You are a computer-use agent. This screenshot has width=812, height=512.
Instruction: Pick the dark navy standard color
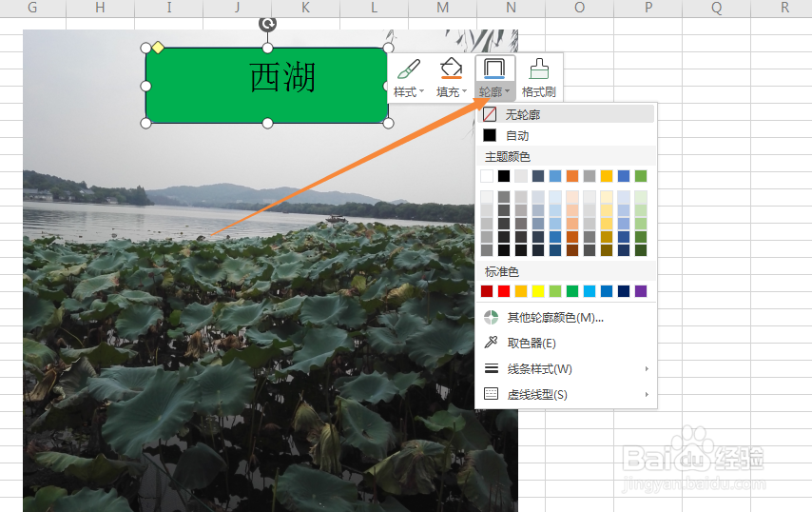[624, 291]
